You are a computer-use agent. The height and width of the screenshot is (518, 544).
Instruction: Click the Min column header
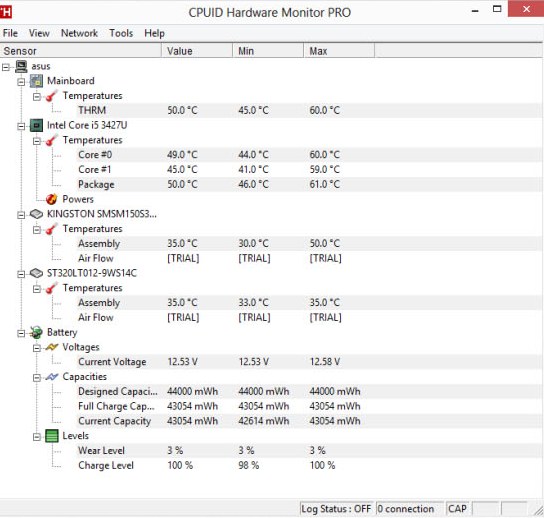268,51
